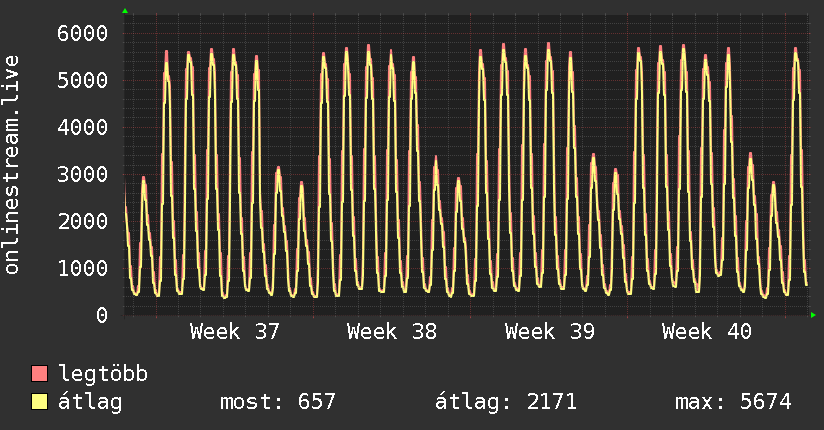Click the 0 y-axis label
This screenshot has width=824, height=430.
[x=102, y=315]
